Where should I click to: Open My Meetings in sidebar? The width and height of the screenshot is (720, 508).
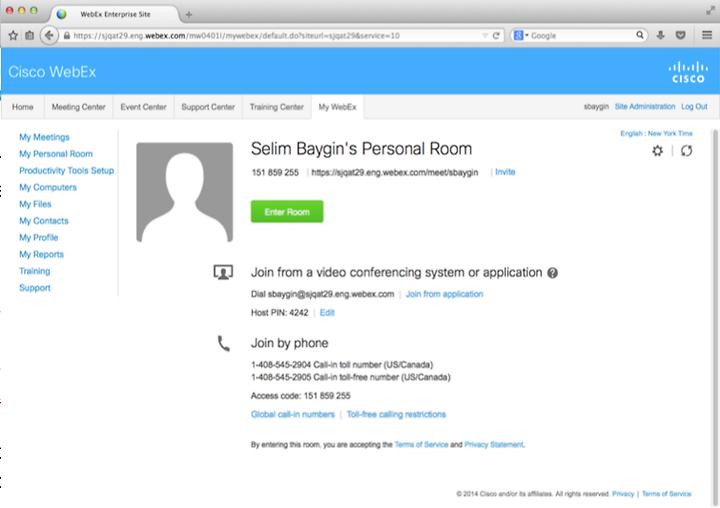click(x=44, y=137)
